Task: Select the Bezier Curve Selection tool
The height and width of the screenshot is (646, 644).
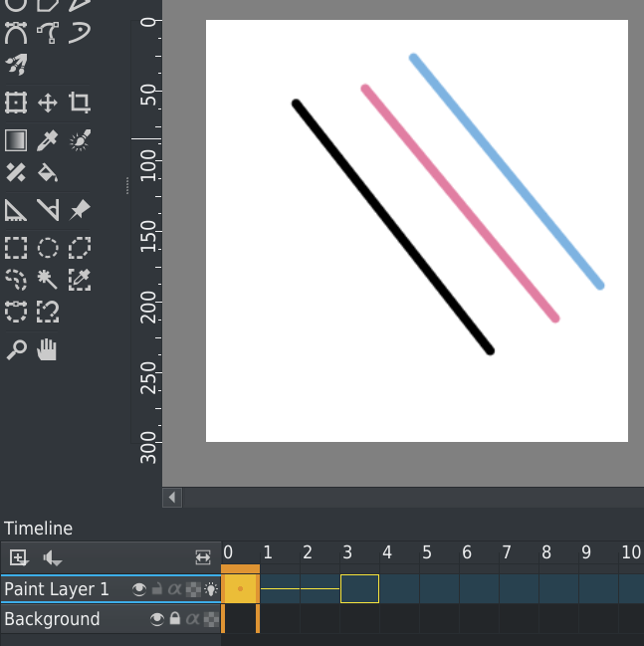Action: point(16,312)
